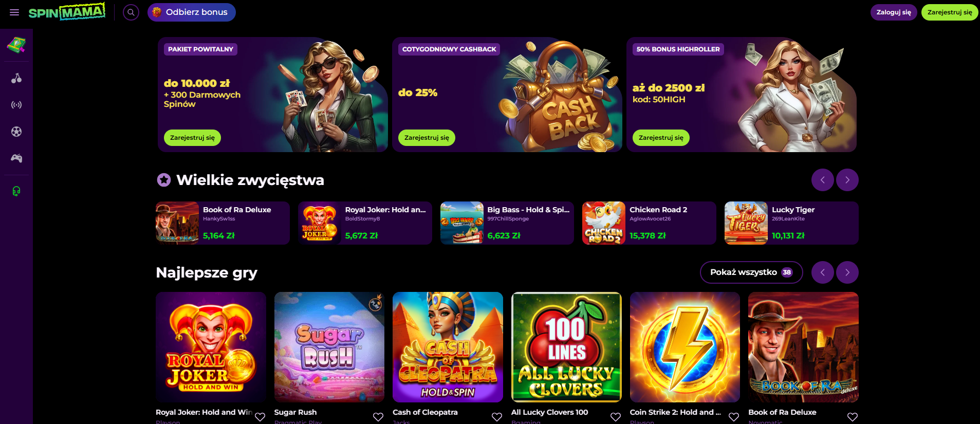Viewport: 980px width, 424px height.
Task: Open the All Lucky Clovers 100 thumbnail
Action: point(566,347)
